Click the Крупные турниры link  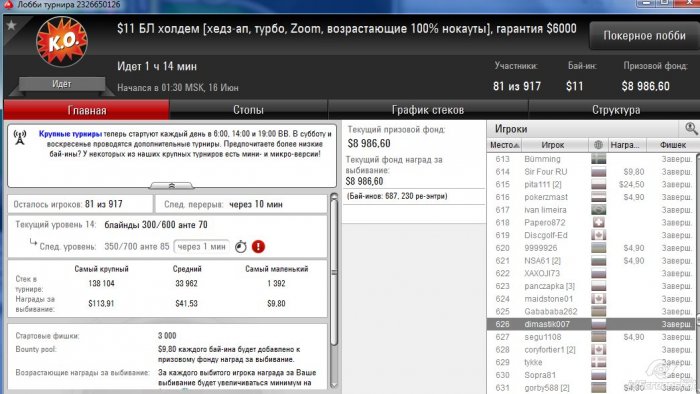click(x=70, y=134)
